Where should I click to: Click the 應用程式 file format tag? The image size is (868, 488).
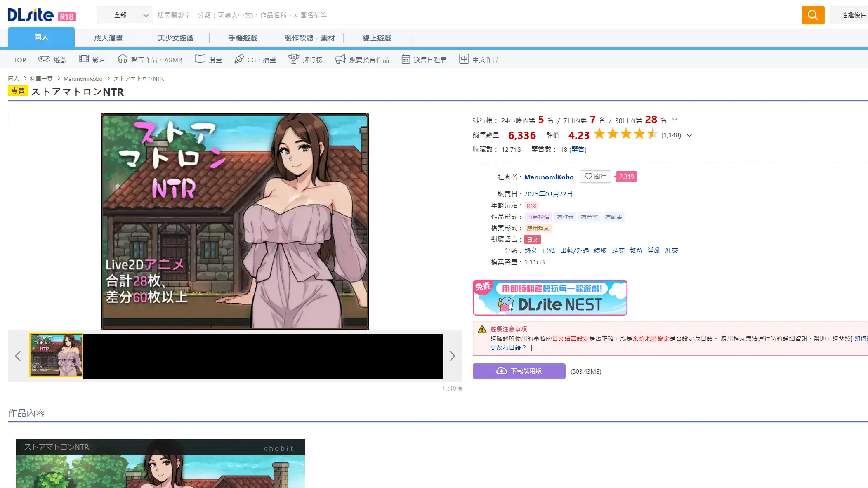click(x=538, y=228)
